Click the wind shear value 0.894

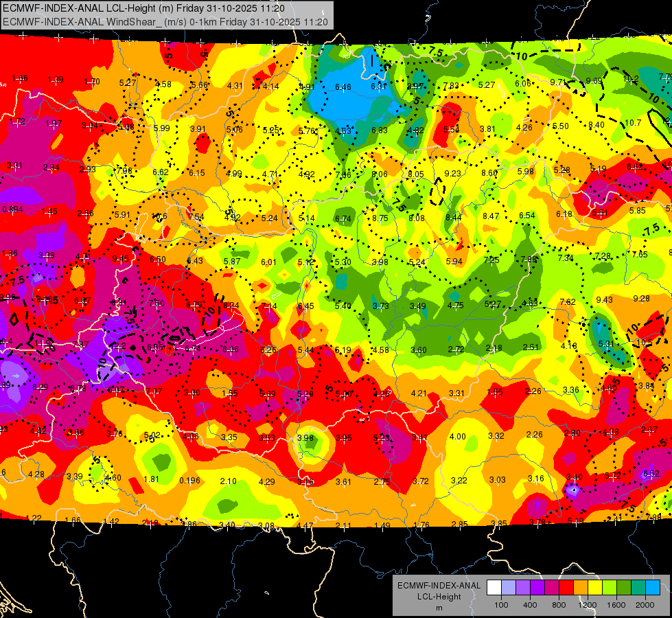(13, 209)
